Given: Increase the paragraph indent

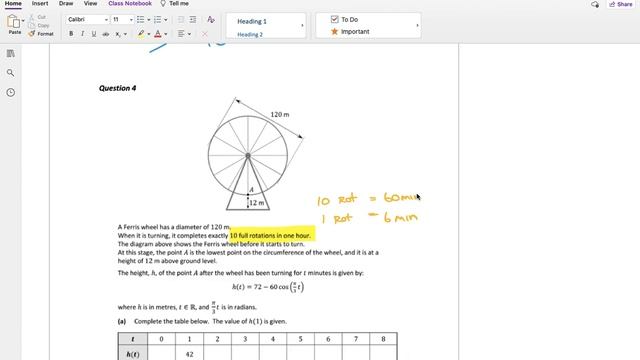Looking at the screenshot, I should [x=193, y=20].
